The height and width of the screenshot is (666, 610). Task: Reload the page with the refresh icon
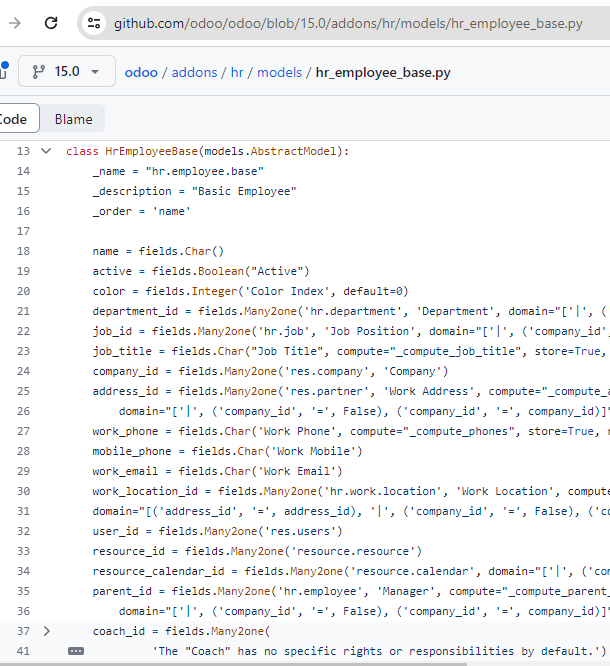[51, 23]
